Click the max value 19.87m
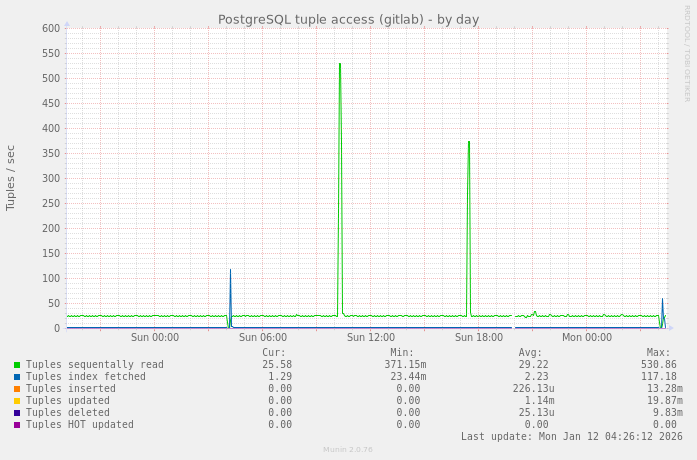 point(665,400)
